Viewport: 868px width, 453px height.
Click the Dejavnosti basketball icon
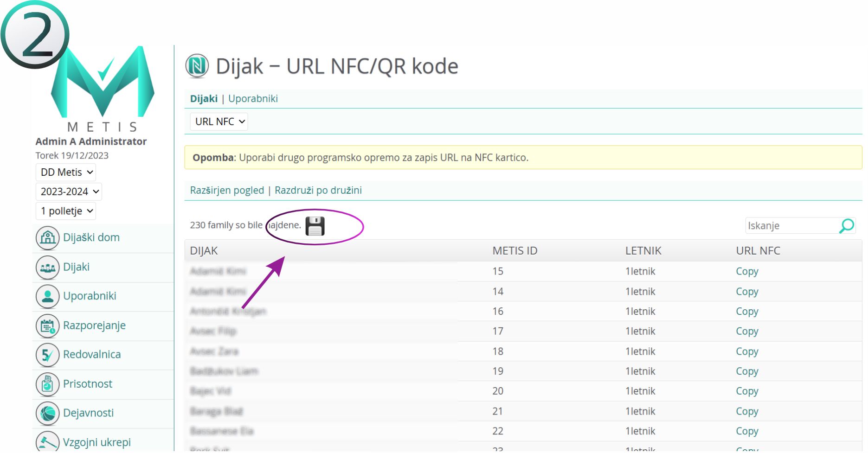pos(47,414)
